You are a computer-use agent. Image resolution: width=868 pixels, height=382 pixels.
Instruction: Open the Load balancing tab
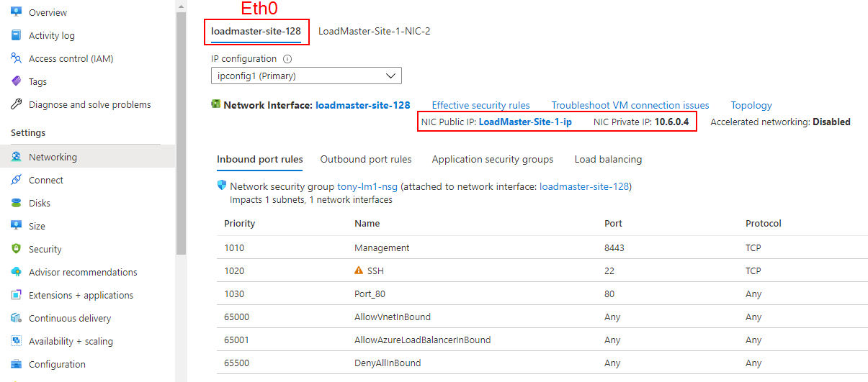point(608,160)
